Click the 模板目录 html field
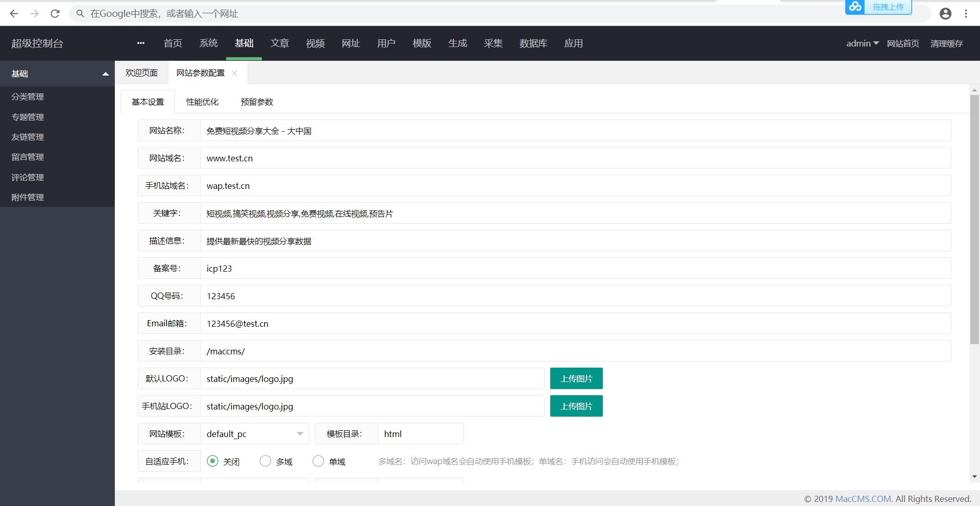The image size is (980, 506). coord(421,433)
